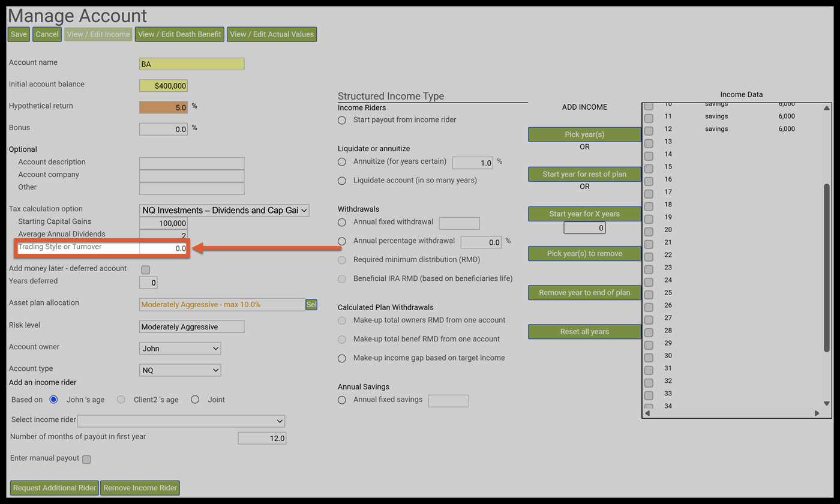Open View / Edit Actual Values
Image resolution: width=840 pixels, height=504 pixels.
(272, 34)
